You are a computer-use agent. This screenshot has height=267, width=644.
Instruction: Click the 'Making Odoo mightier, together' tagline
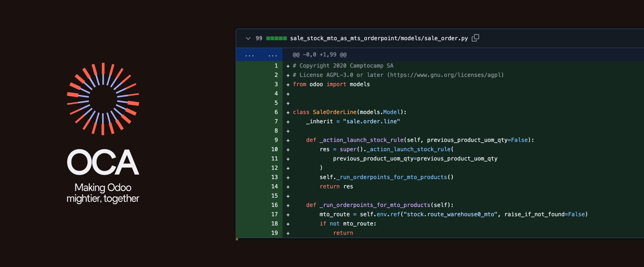click(x=103, y=193)
